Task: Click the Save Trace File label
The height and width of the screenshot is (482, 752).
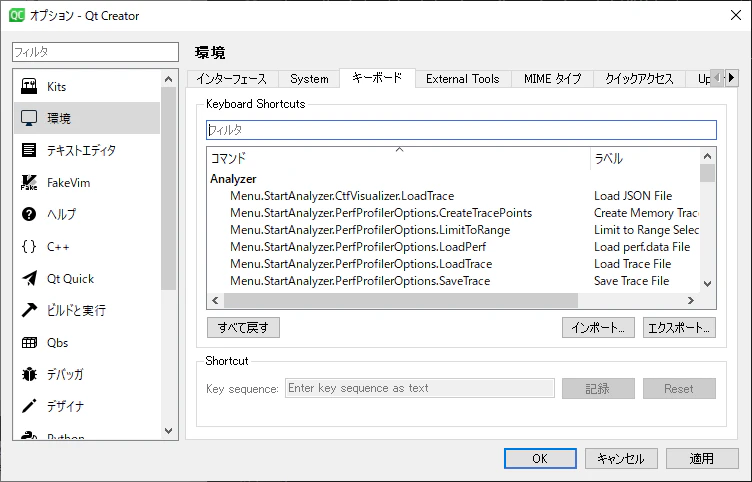Action: [632, 281]
